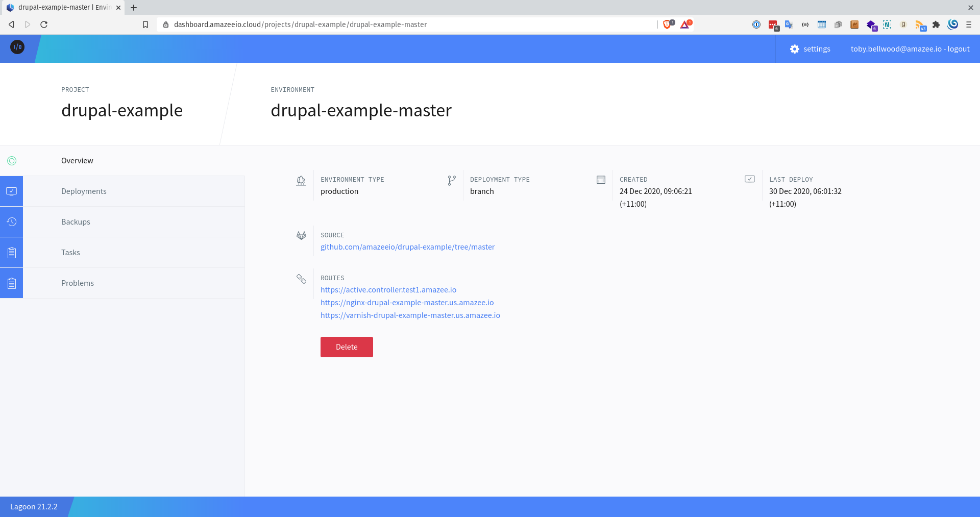Click the logout link with user email
This screenshot has height=517, width=980.
(910, 49)
